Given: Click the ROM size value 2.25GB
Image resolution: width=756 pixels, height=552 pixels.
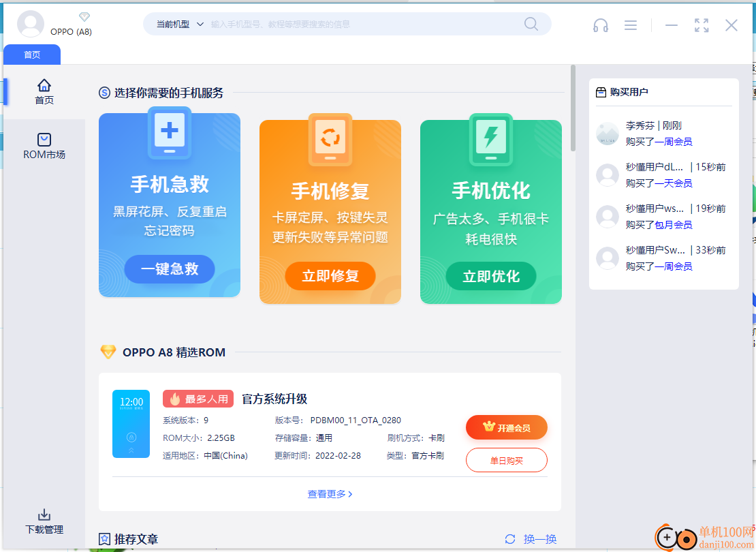Looking at the screenshot, I should coord(221,438).
